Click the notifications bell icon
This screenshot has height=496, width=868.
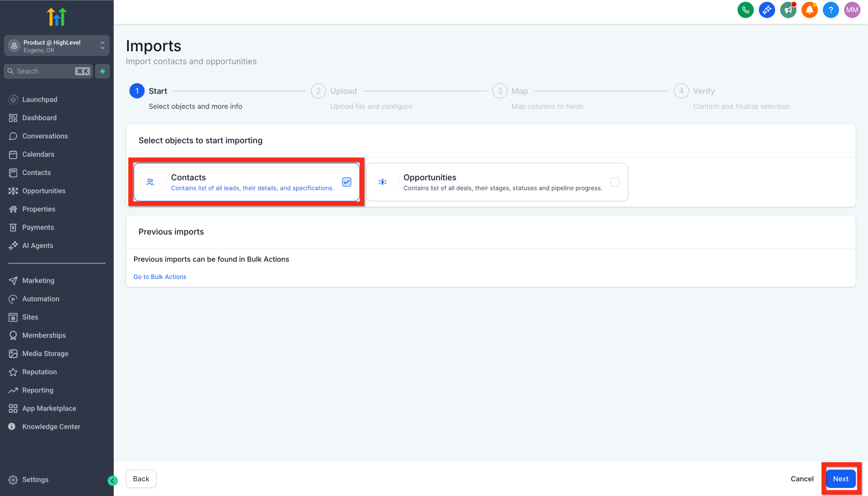(x=809, y=10)
